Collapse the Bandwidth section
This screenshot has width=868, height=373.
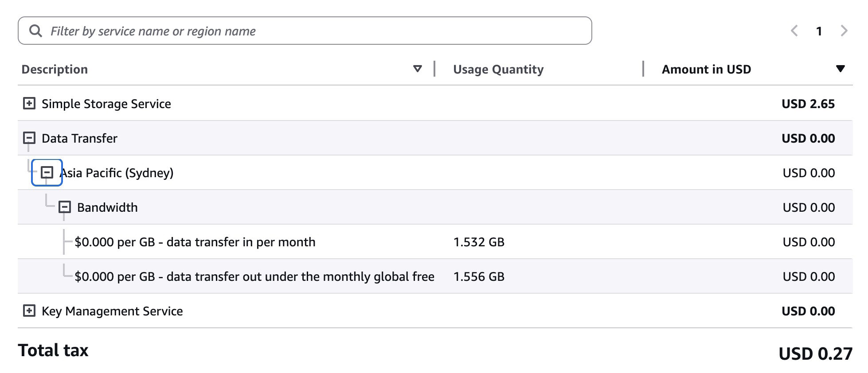[x=65, y=207]
